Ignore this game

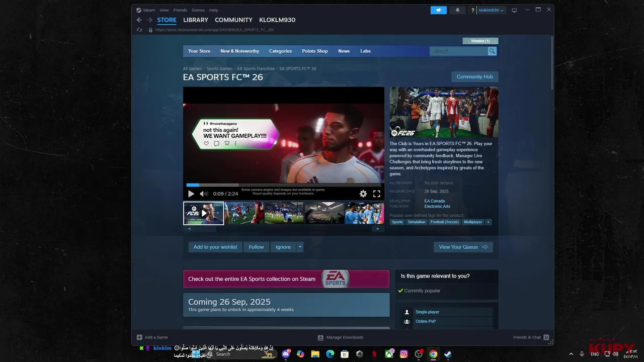pyautogui.click(x=283, y=247)
